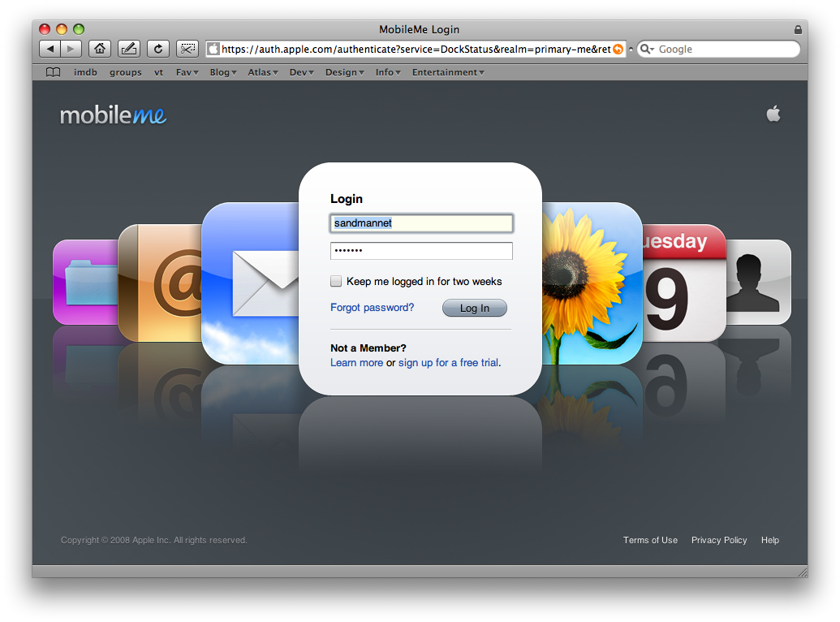The image size is (840, 622).
Task: Expand the Fav bookmarks dropdown
Action: (x=187, y=72)
